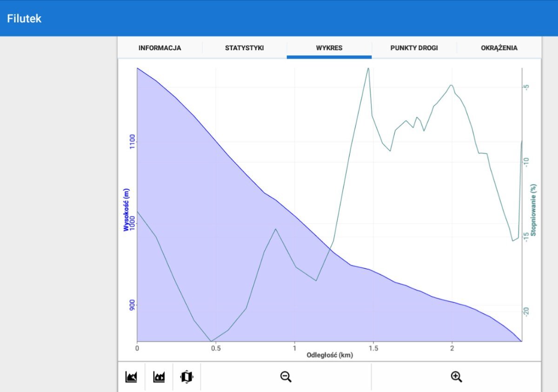Click the 1.5 distance tick label
This screenshot has height=392, width=558.
pyautogui.click(x=373, y=348)
